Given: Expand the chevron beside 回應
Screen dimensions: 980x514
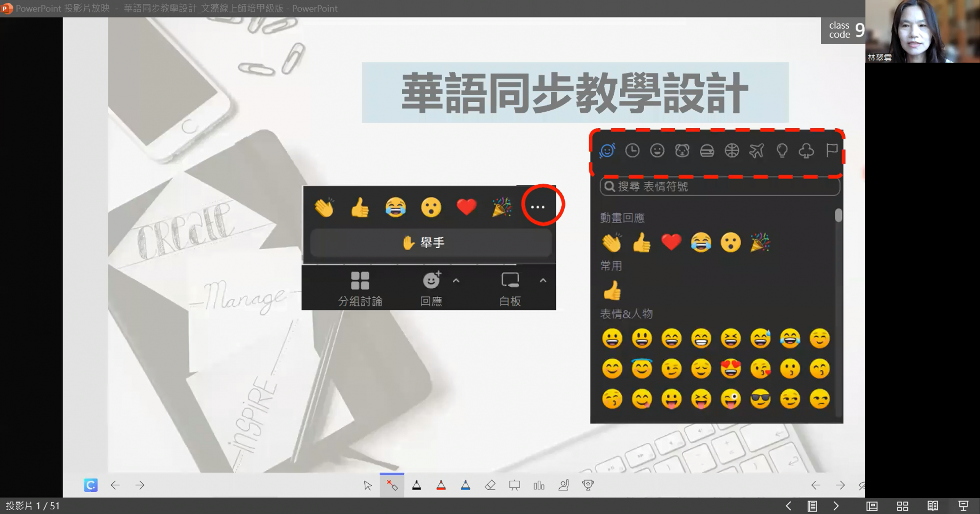Looking at the screenshot, I should [456, 281].
